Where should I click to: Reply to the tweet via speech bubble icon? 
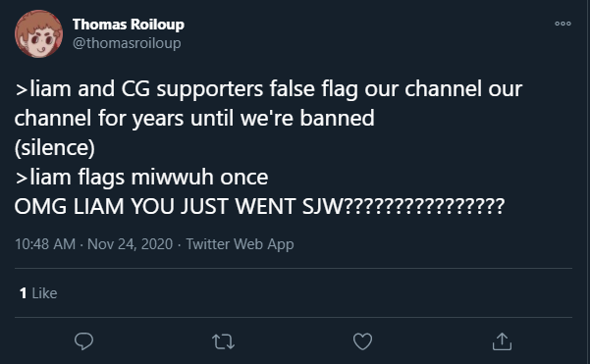pyautogui.click(x=83, y=341)
